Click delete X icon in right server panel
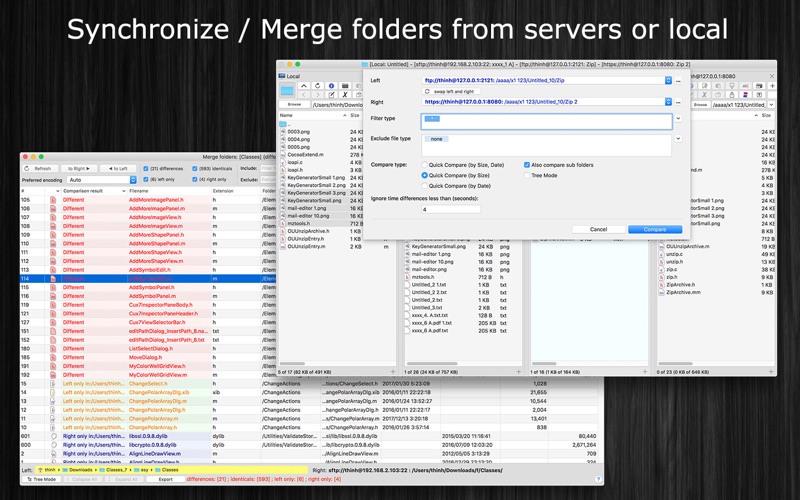This screenshot has height=500, width=800. (704, 94)
